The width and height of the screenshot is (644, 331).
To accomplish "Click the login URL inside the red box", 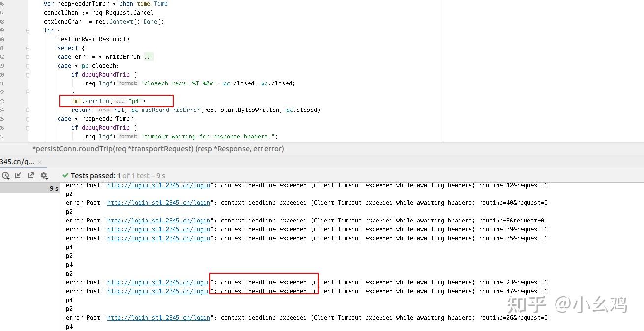I will pyautogui.click(x=158, y=282).
